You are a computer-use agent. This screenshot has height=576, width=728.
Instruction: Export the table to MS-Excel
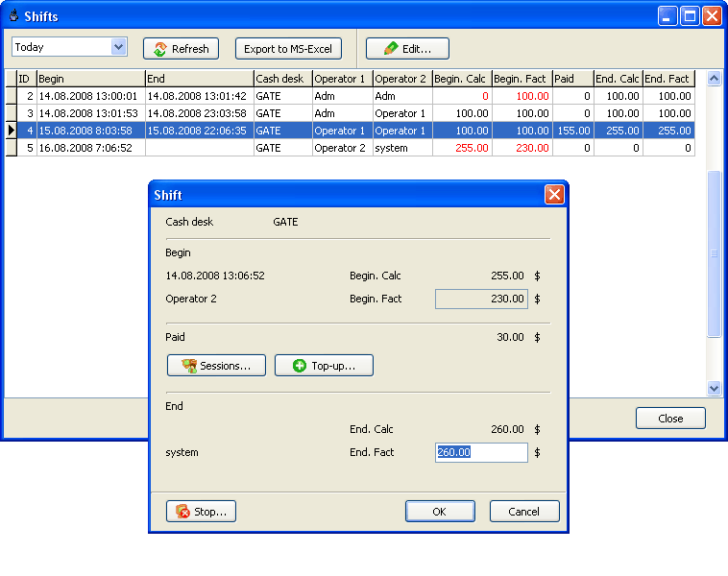(x=289, y=49)
